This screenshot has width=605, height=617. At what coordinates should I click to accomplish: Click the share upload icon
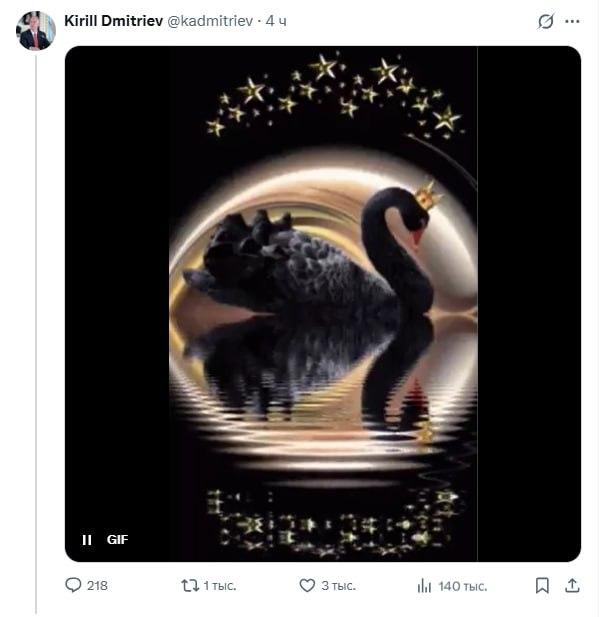tap(573, 585)
